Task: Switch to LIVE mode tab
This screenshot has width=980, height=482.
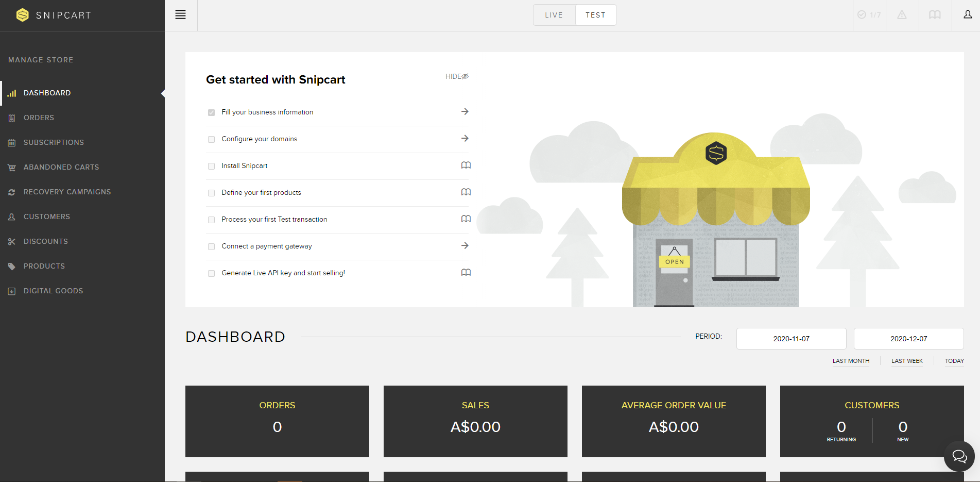Action: pyautogui.click(x=554, y=15)
